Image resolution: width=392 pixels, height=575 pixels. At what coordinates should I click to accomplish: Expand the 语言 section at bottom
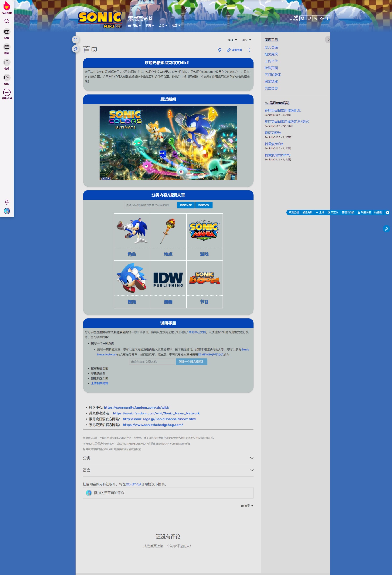[168, 470]
